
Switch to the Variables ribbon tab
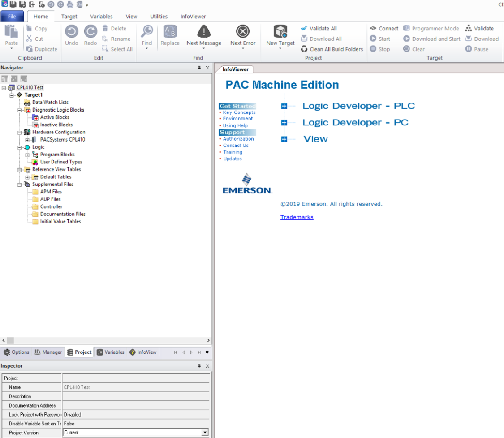101,17
